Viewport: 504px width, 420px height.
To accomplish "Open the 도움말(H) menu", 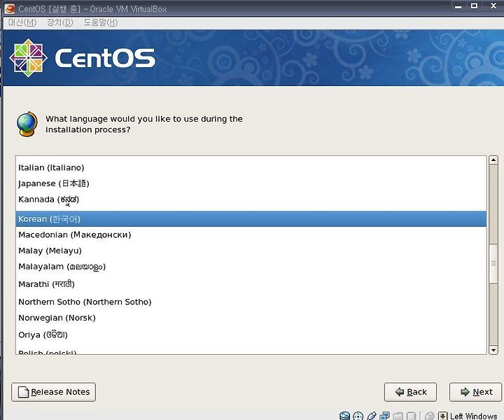I will click(101, 22).
